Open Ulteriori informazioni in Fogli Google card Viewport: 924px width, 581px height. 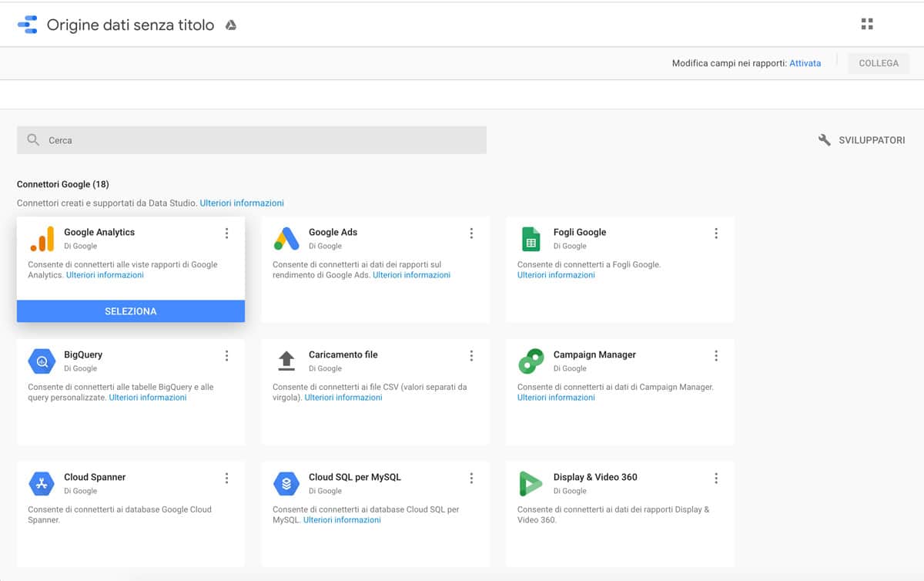pyautogui.click(x=556, y=275)
